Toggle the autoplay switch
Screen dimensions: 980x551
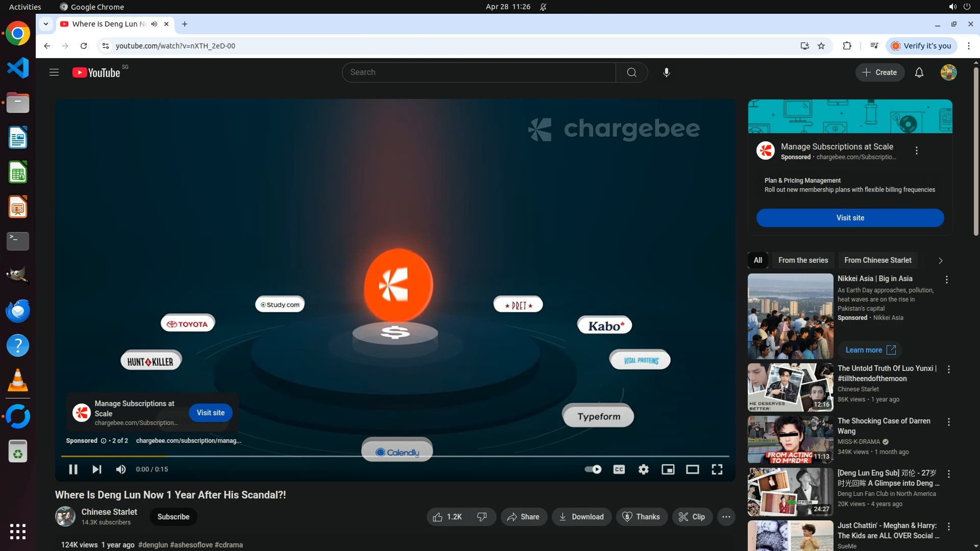pos(593,469)
